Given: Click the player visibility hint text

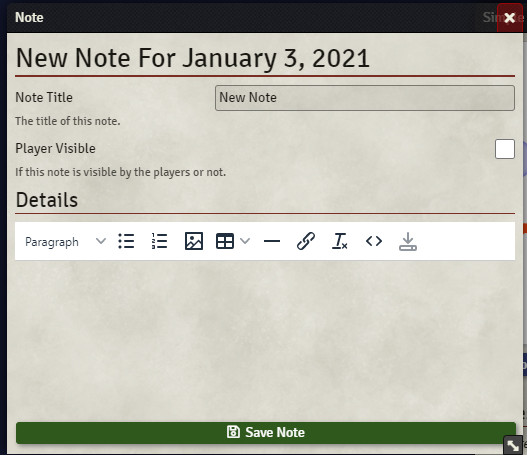Looking at the screenshot, I should [x=121, y=172].
